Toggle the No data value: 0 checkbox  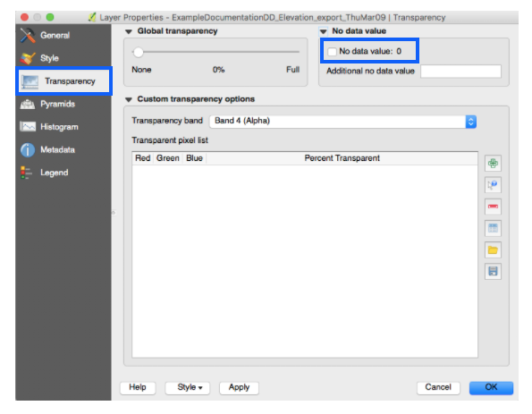pyautogui.click(x=332, y=52)
